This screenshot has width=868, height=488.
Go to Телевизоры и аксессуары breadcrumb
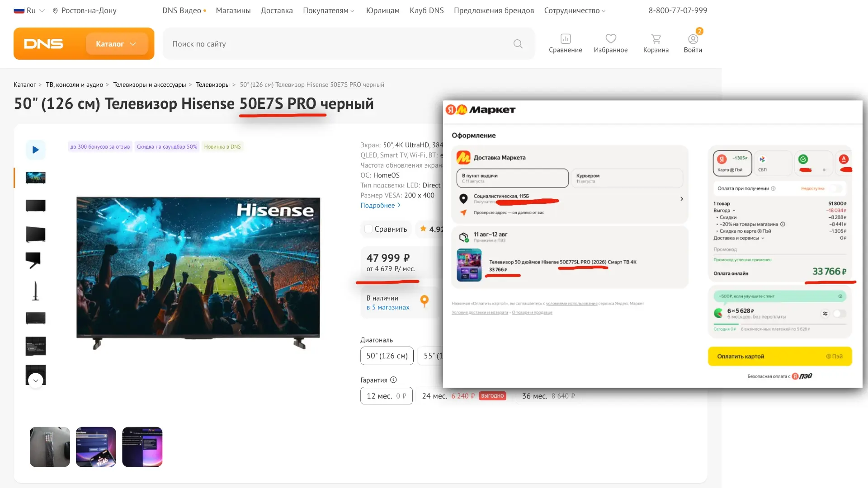[x=150, y=84]
